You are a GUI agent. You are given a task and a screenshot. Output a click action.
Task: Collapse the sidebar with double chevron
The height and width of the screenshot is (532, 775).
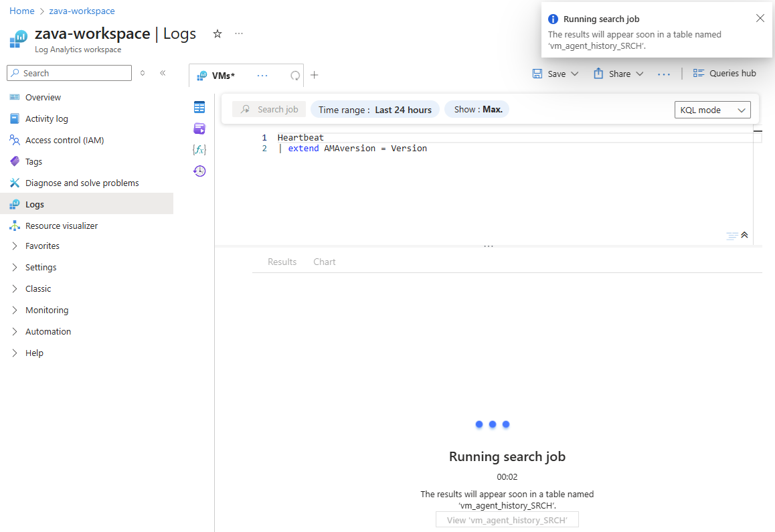point(163,73)
